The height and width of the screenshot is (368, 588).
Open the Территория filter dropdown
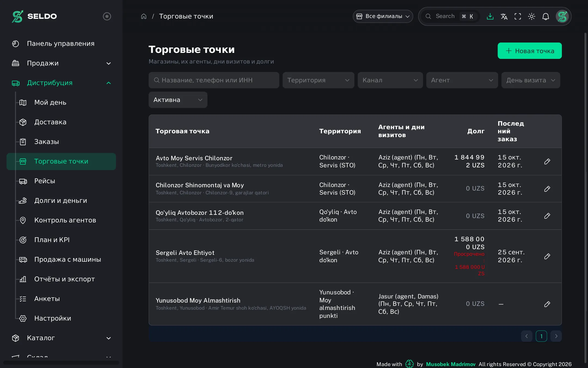318,80
